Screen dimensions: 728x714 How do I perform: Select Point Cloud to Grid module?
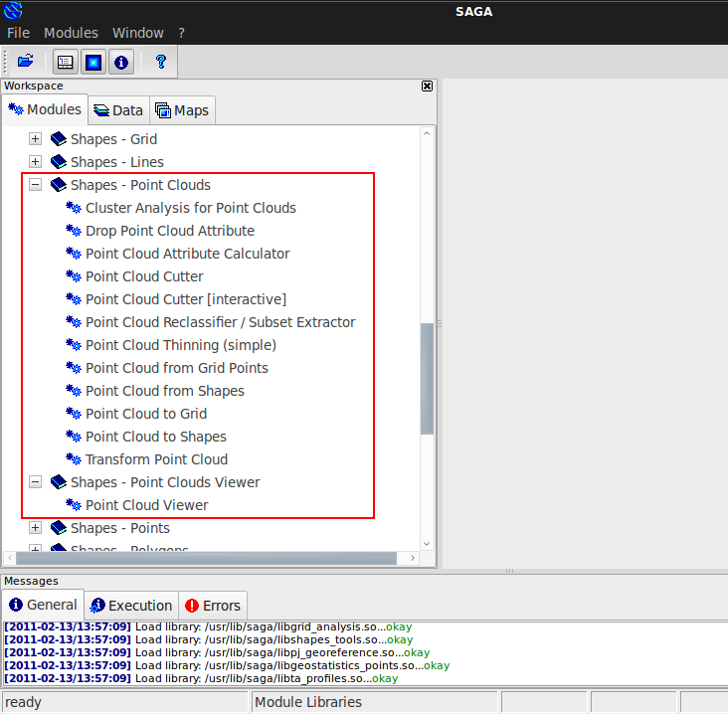pyautogui.click(x=146, y=414)
